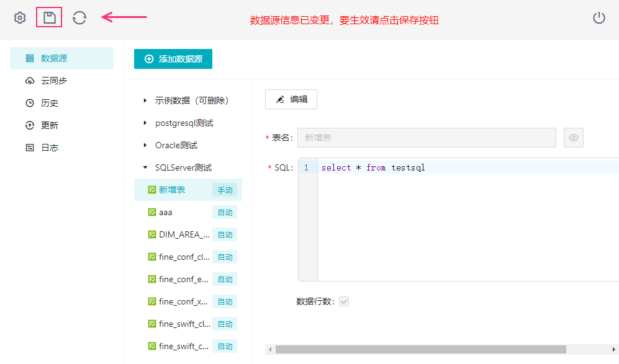Click the 自动 tag on aaa row
This screenshot has width=619, height=364.
pos(225,212)
